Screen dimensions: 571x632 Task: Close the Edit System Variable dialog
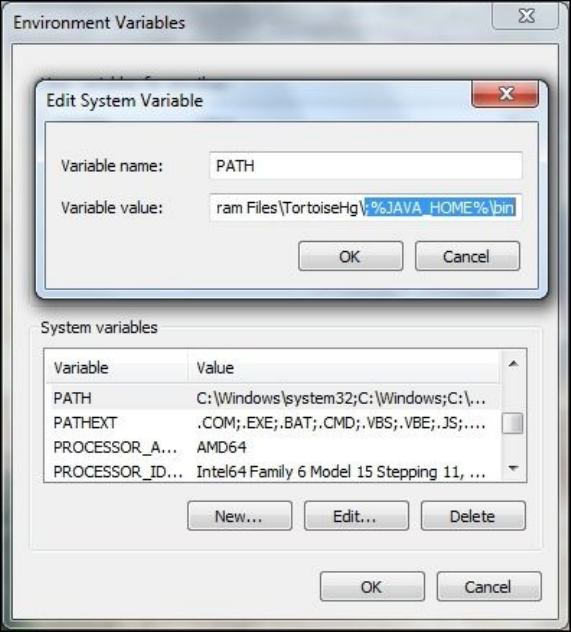(x=505, y=94)
